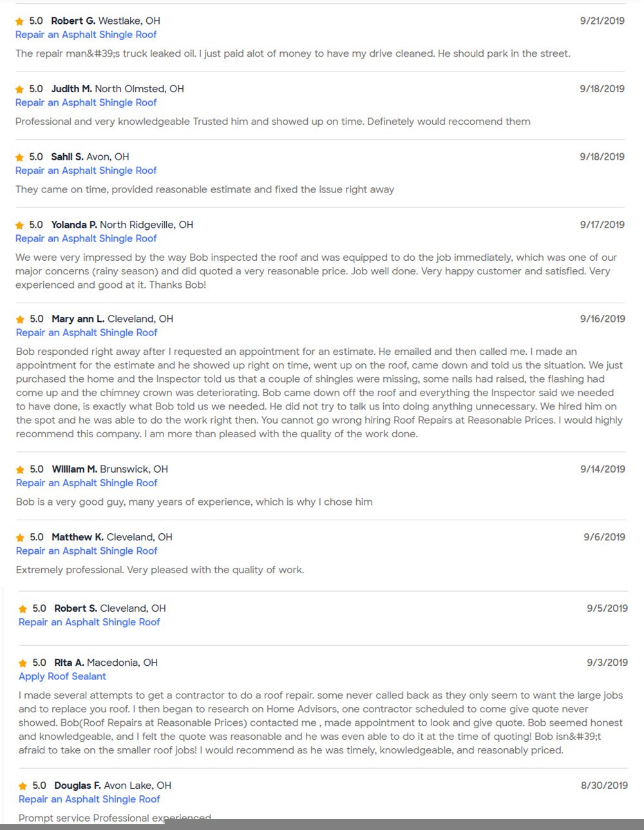Select the star icon for William M.
This screenshot has width=644, height=830.
pyautogui.click(x=20, y=470)
